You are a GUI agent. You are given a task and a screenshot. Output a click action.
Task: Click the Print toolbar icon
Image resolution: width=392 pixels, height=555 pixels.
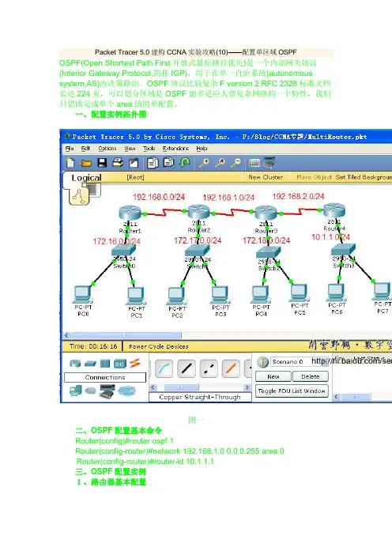pos(118,162)
